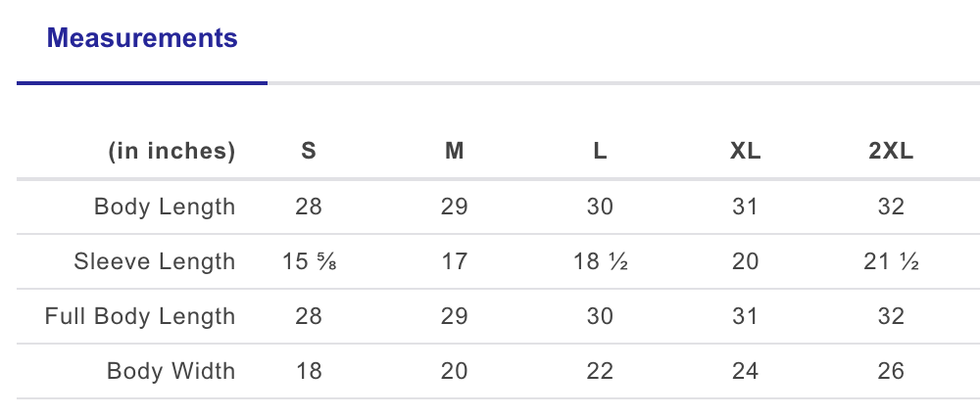Click Body Width value 18 for S
The height and width of the screenshot is (417, 980).
click(308, 371)
